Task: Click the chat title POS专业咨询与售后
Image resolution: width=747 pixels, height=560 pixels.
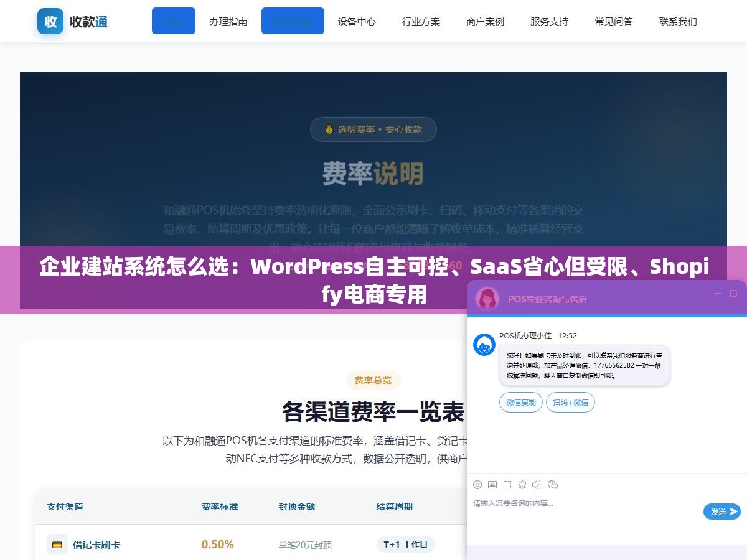Action: (547, 299)
